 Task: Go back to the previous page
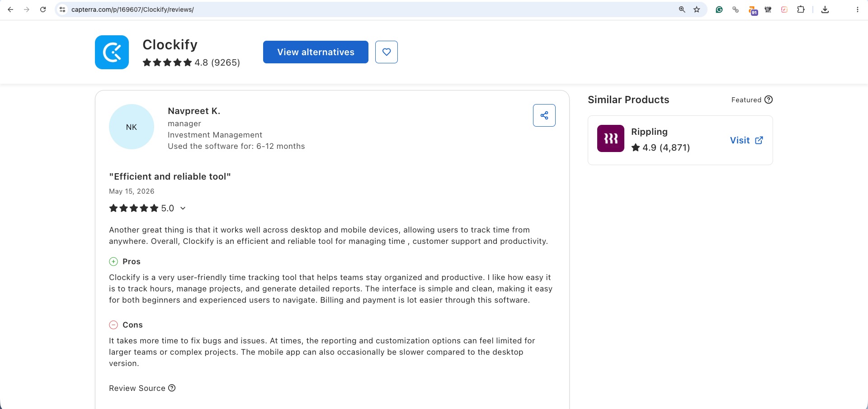pyautogui.click(x=10, y=10)
